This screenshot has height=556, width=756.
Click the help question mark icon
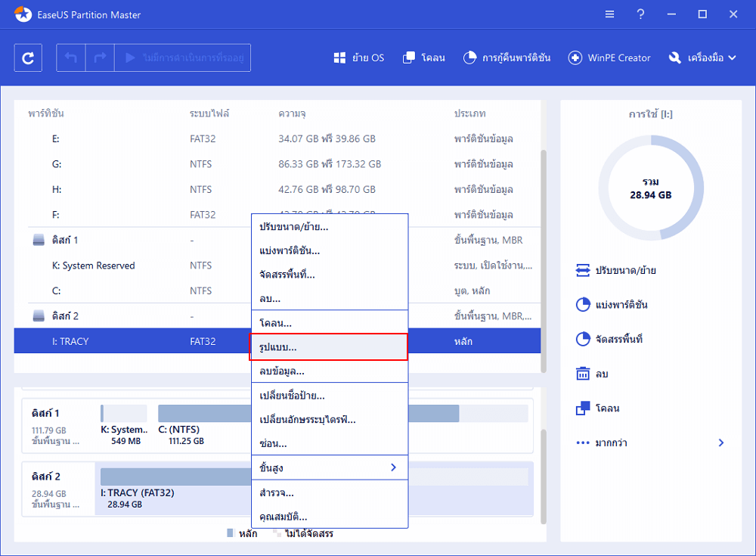pyautogui.click(x=640, y=14)
